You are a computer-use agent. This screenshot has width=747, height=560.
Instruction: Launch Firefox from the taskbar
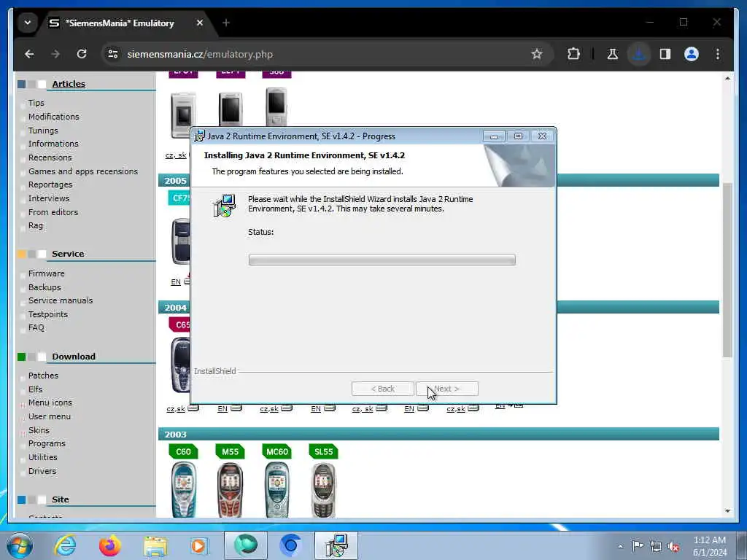tap(109, 545)
